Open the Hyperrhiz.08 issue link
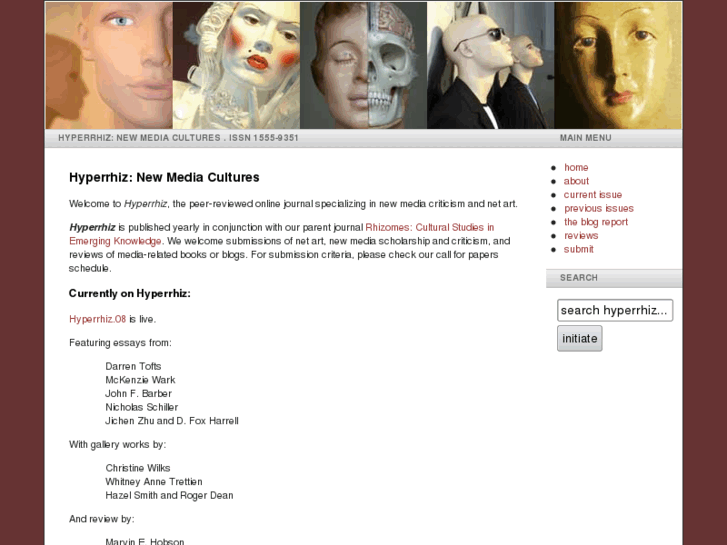 pyautogui.click(x=97, y=319)
